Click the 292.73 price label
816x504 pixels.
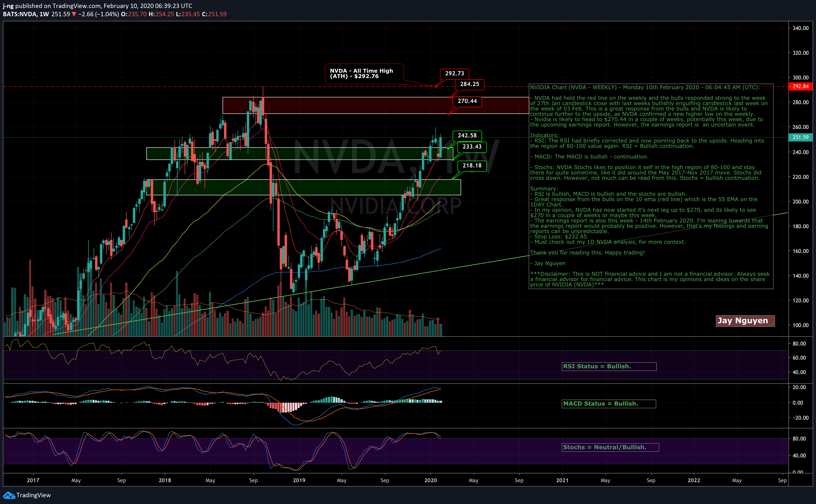[x=455, y=73]
